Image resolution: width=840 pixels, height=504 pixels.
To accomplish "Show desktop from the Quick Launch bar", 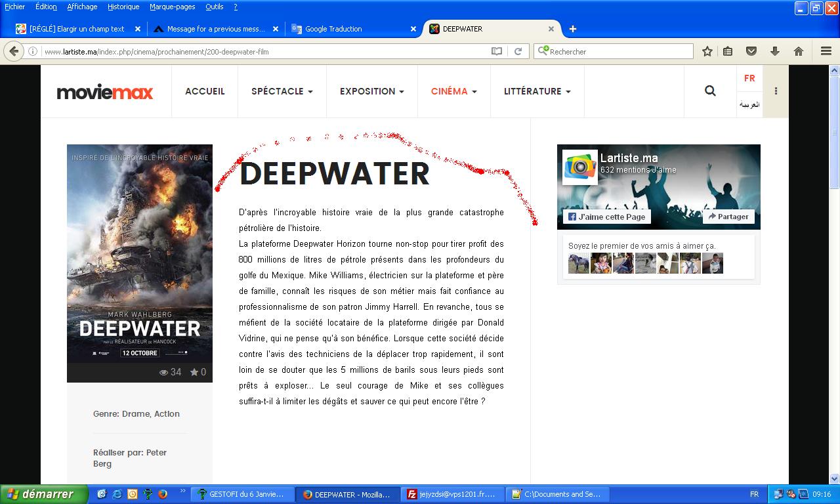I will 102,494.
